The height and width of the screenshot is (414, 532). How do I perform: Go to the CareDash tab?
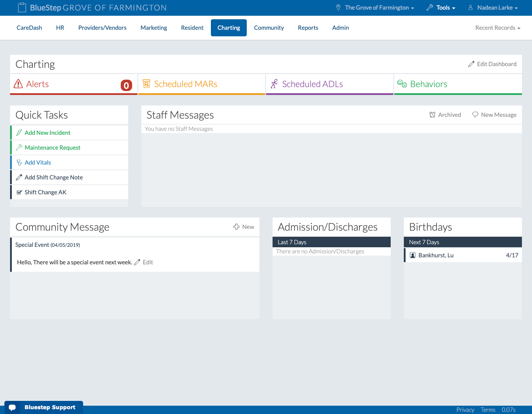click(x=29, y=28)
